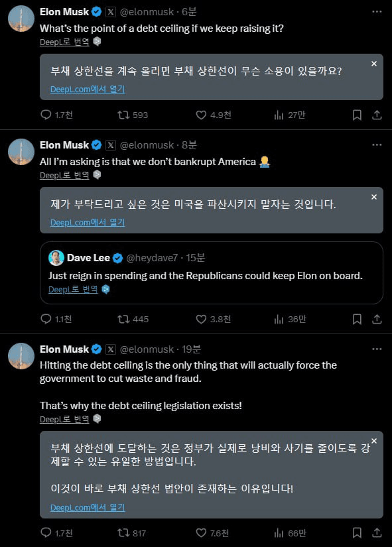Screen dimensions: 392x547
Task: Close the translation box in the 19분 tweet
Action: (x=374, y=441)
